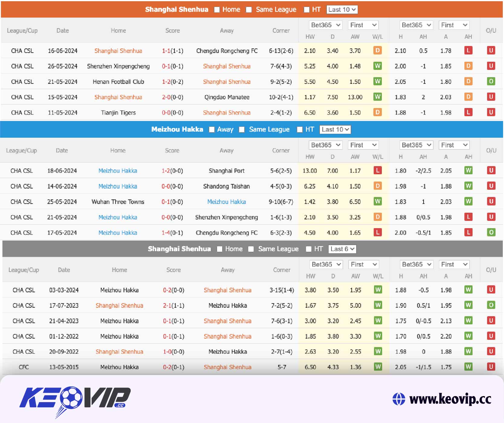The image size is (504, 423).
Task: Check Away box in Meizhou Hakka header
Action: click(x=212, y=130)
